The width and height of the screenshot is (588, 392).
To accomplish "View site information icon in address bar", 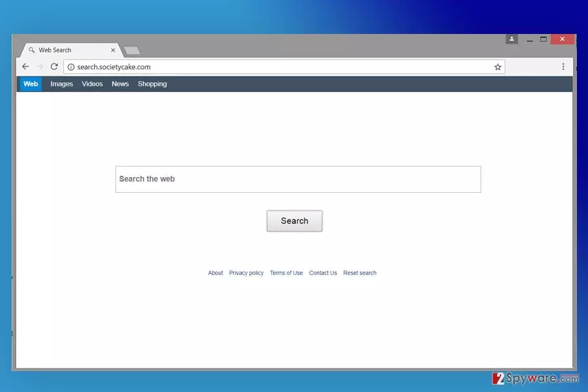I will [71, 67].
